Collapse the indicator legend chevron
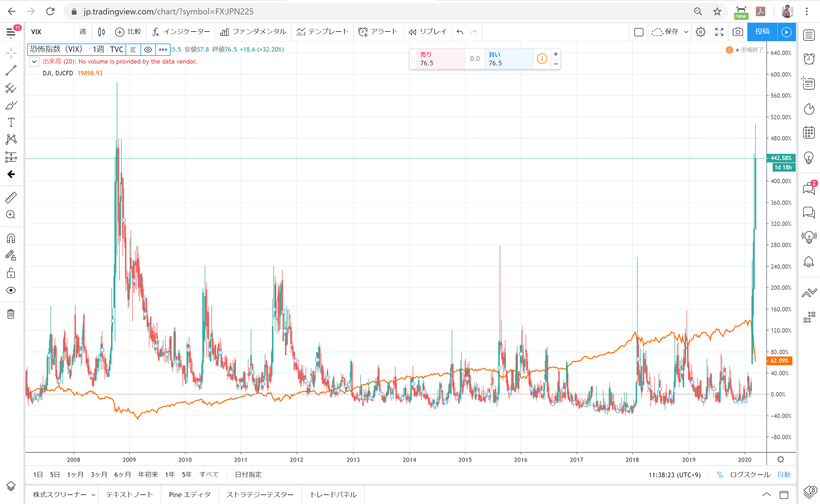This screenshot has width=820, height=504. point(34,62)
